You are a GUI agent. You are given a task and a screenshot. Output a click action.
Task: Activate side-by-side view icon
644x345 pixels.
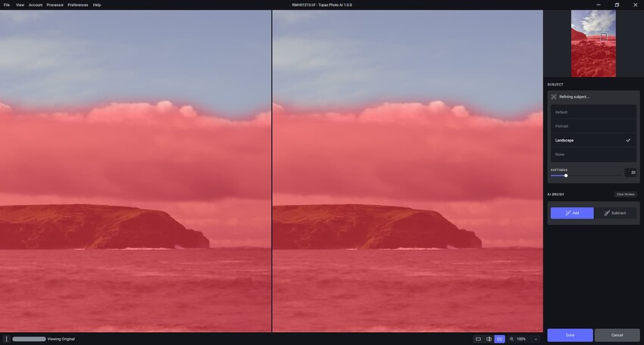[499, 339]
